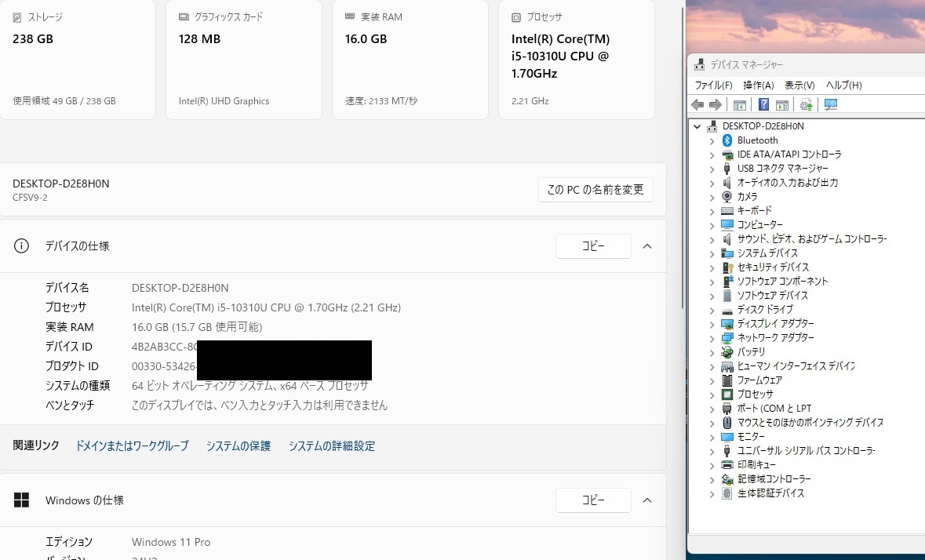Image resolution: width=925 pixels, height=560 pixels.
Task: Expand the IDE ATA/ATAPI コントローラー category
Action: (x=712, y=155)
